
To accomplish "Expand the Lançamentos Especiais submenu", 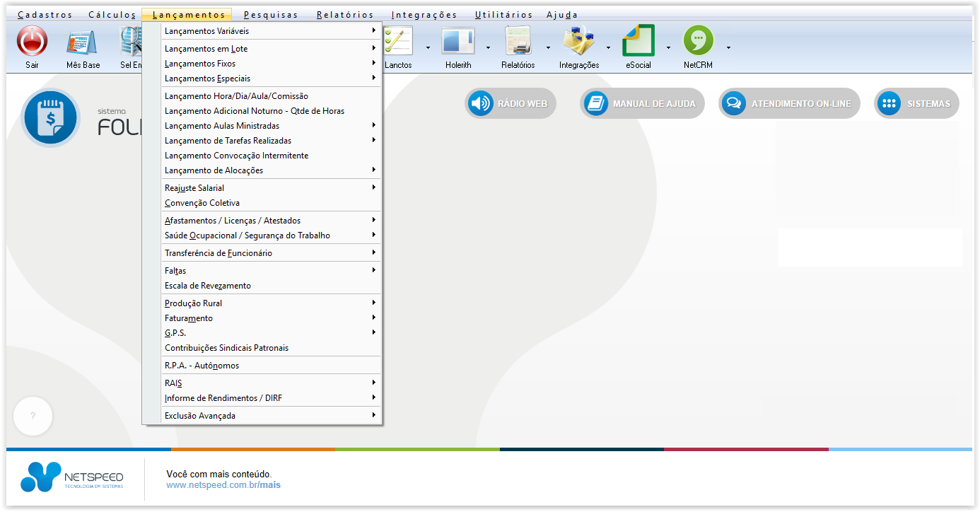I will point(272,78).
